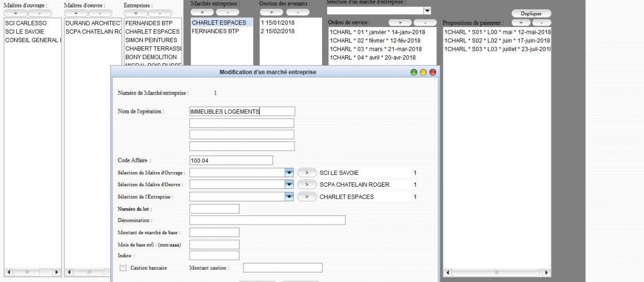Open the Sélection d'un marché d'entreprise dropdown

pyautogui.click(x=427, y=11)
